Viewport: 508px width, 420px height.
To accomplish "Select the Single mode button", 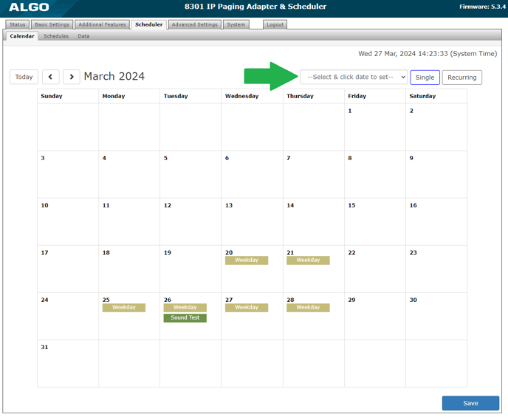I will (425, 77).
